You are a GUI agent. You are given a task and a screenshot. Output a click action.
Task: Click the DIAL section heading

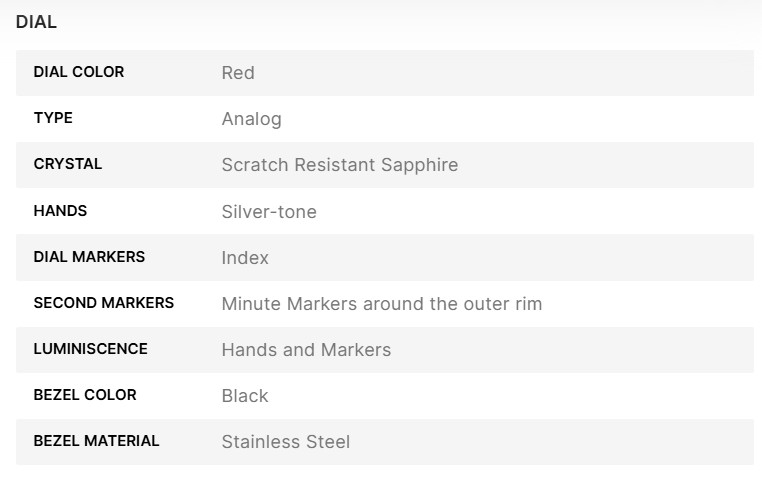(x=36, y=22)
